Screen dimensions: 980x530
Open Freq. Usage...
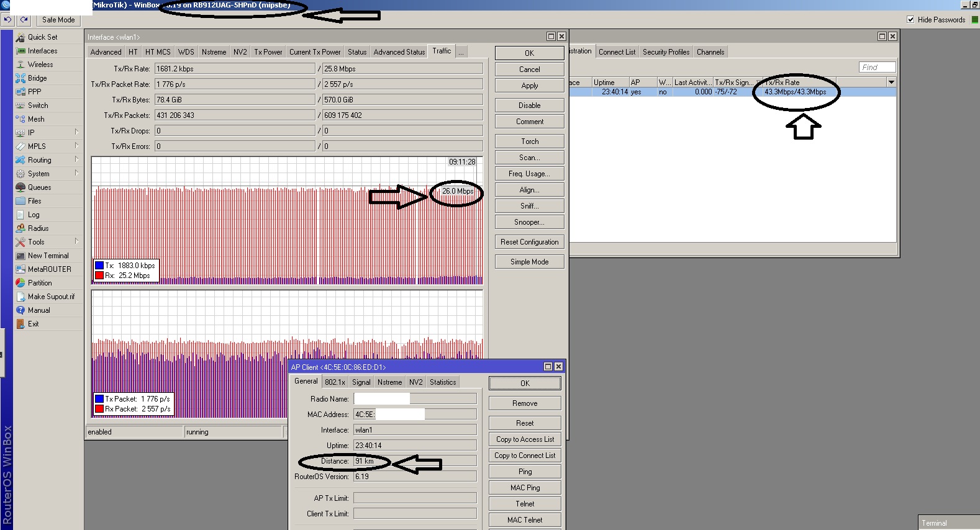pos(529,174)
